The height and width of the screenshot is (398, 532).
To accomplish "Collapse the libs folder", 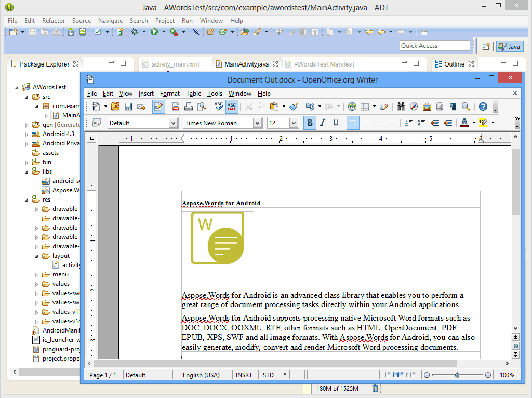I will (26, 172).
